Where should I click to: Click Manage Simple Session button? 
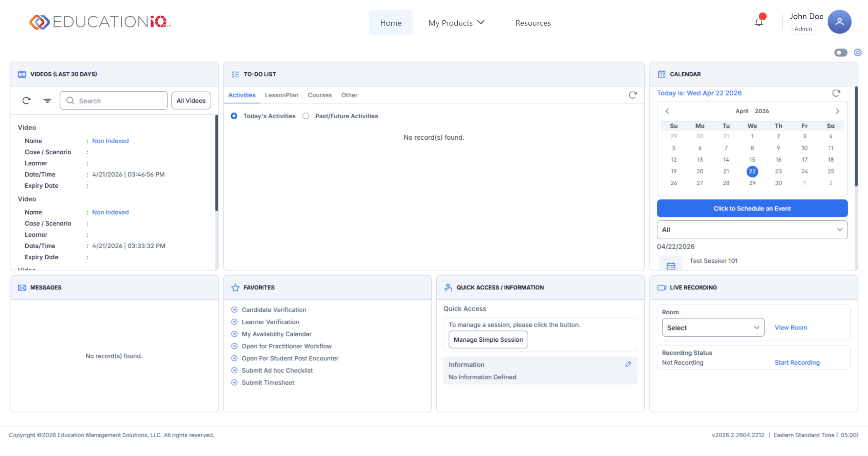pyautogui.click(x=488, y=340)
